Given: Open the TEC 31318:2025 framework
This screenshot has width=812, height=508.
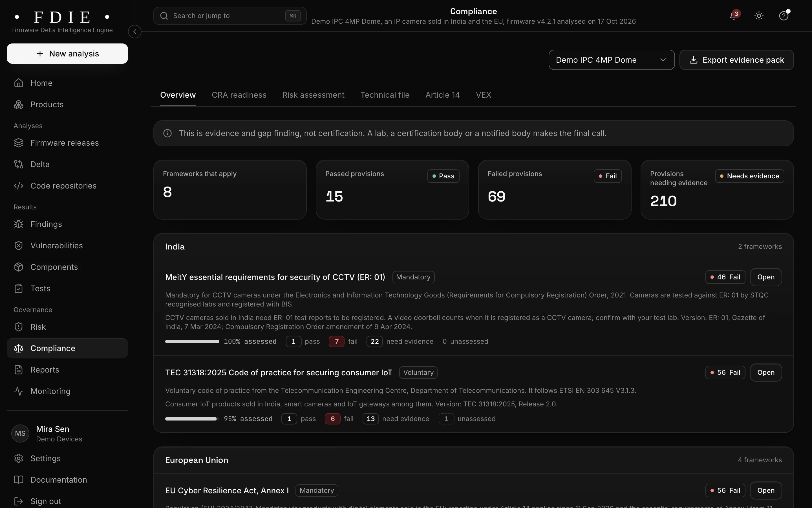Looking at the screenshot, I should click(x=766, y=373).
